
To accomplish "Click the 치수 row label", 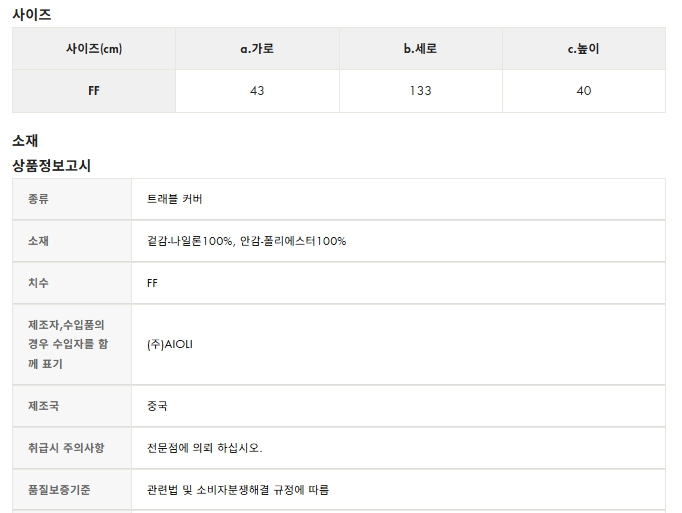I will pyautogui.click(x=38, y=283).
